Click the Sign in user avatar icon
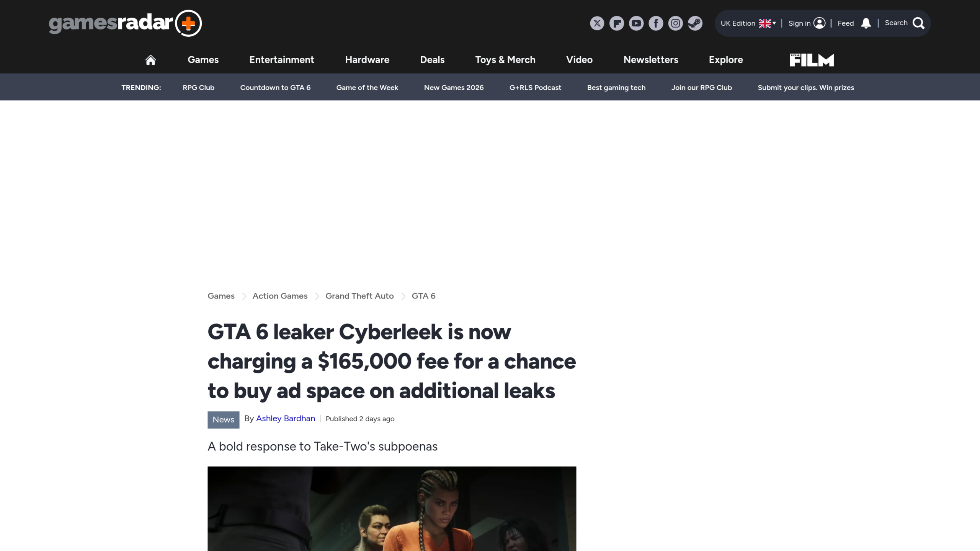The height and width of the screenshot is (551, 980). coord(819,23)
